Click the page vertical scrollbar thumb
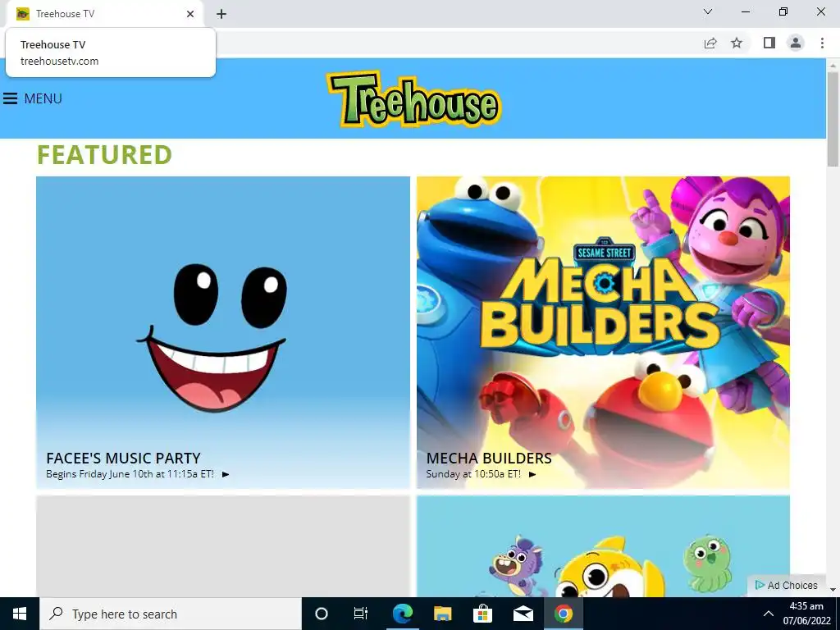This screenshot has width=840, height=630. click(833, 119)
